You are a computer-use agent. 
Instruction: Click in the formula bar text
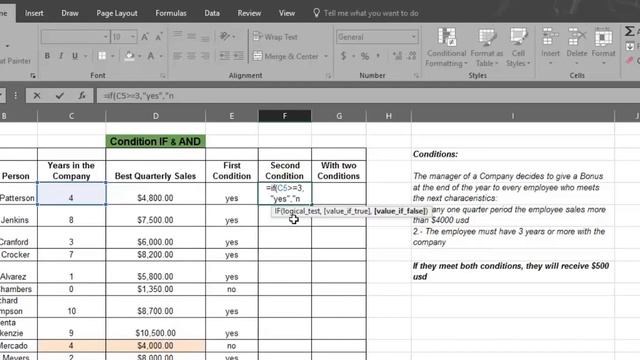pyautogui.click(x=139, y=96)
